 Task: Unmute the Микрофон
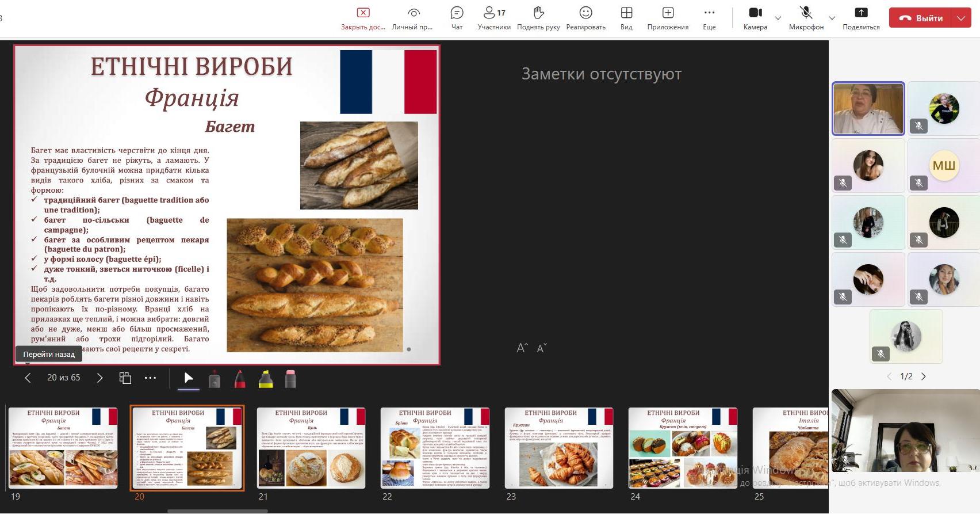806,18
